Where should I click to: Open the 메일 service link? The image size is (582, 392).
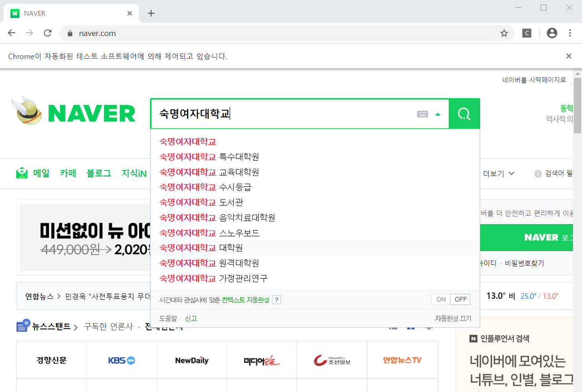click(41, 173)
